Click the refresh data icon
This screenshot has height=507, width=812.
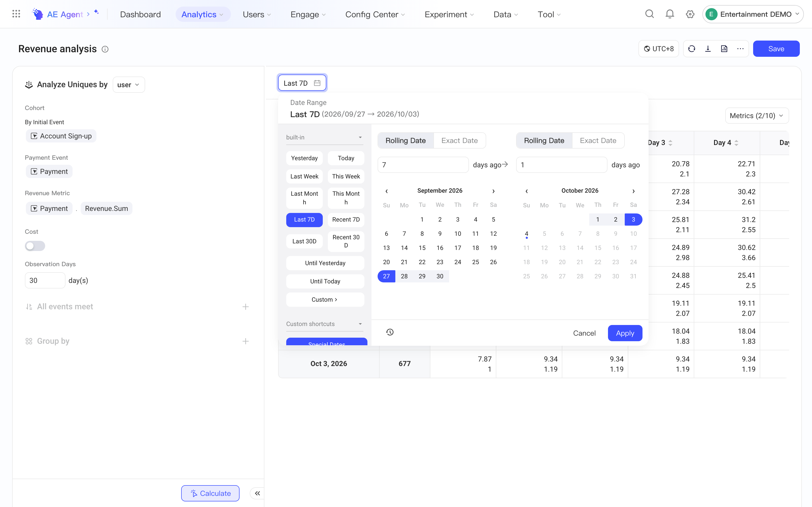pyautogui.click(x=691, y=49)
